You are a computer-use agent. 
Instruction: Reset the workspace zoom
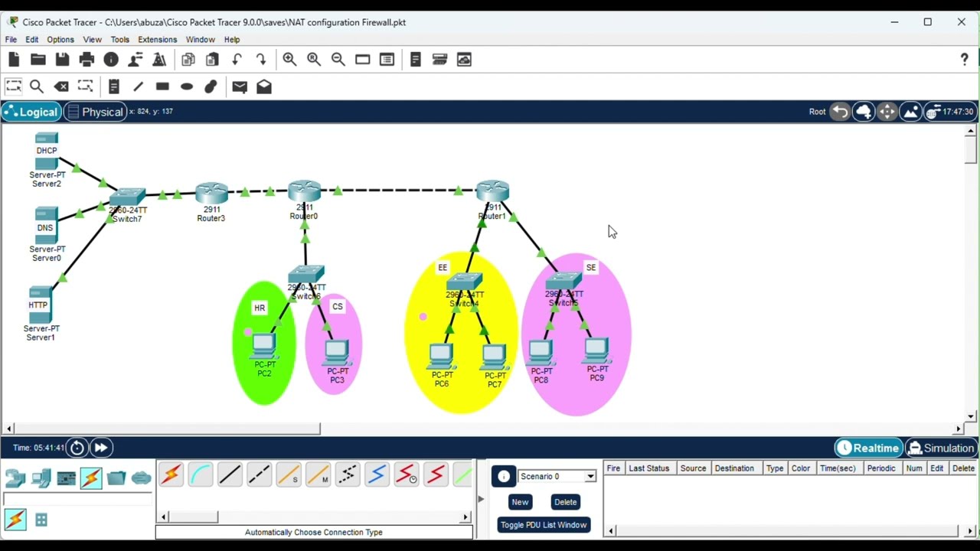314,60
